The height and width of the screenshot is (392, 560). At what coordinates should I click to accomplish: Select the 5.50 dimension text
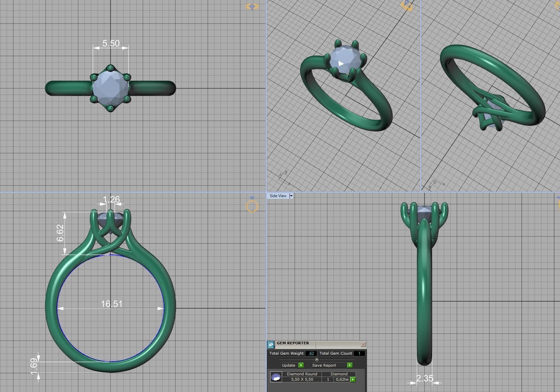pyautogui.click(x=111, y=43)
